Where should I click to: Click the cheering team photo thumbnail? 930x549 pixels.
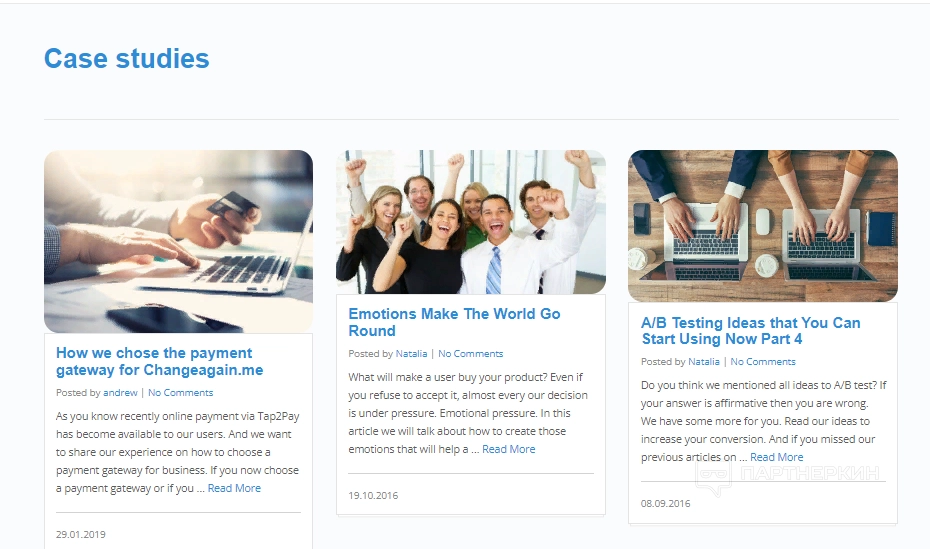point(471,222)
